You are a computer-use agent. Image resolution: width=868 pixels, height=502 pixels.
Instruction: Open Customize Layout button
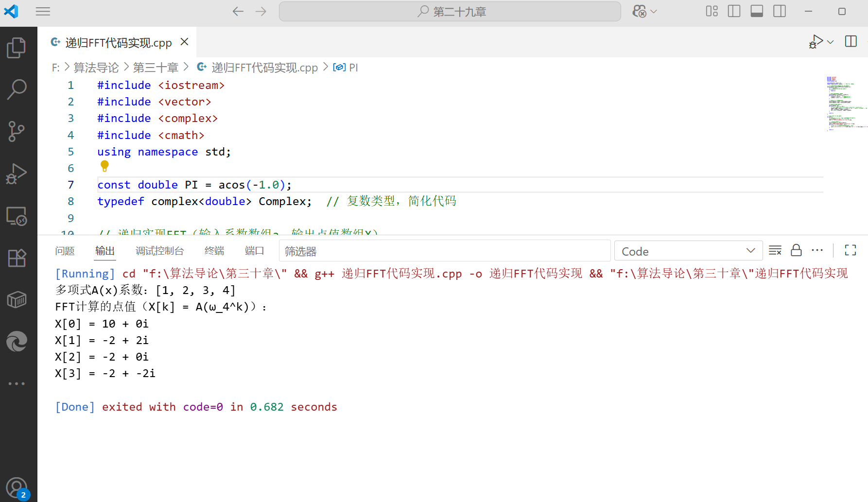pos(712,11)
